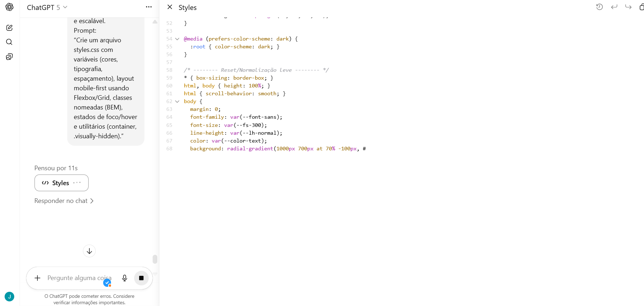Click the 'color: var(--color-text)' code line

pyautogui.click(x=228, y=141)
